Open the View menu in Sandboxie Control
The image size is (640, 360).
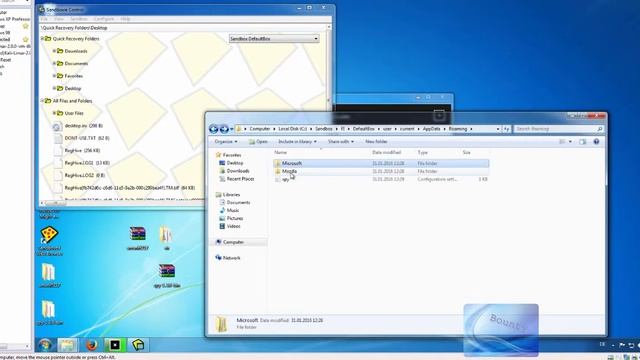click(x=59, y=19)
